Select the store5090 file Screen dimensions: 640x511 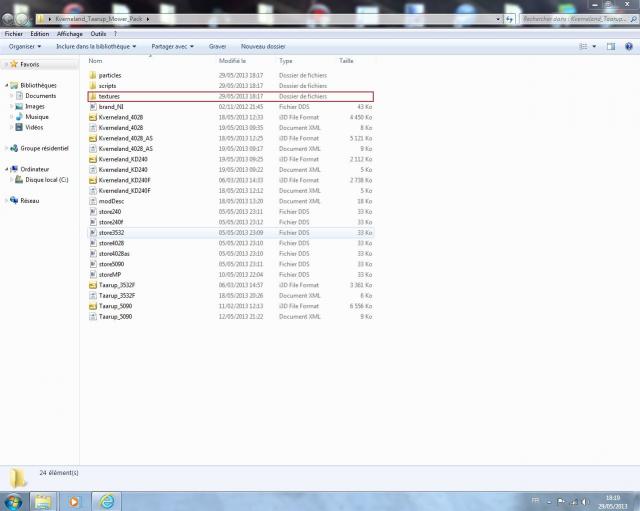coord(231,264)
